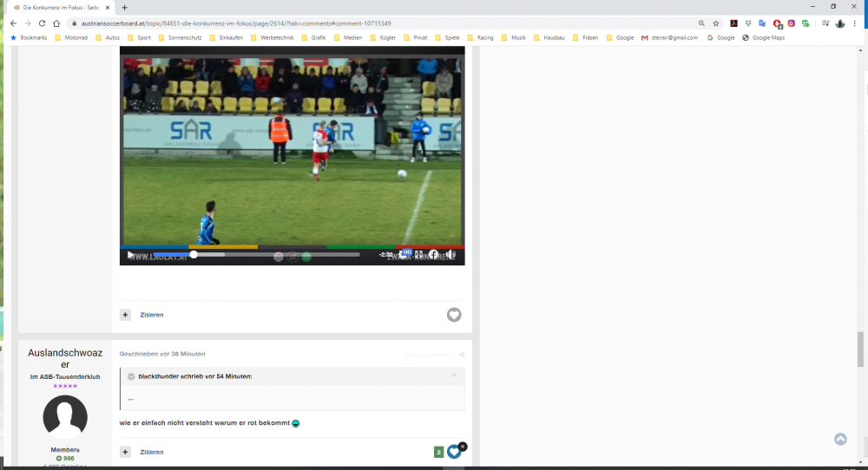Switch the video to fullscreen
Viewport: 868px width, 470px height.
[x=419, y=254]
